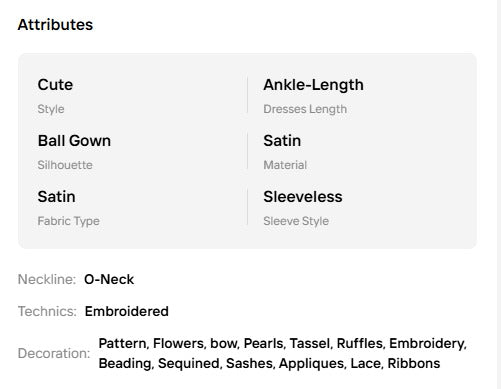Click the Material label
Screen dimensions: 501x389
(x=285, y=165)
